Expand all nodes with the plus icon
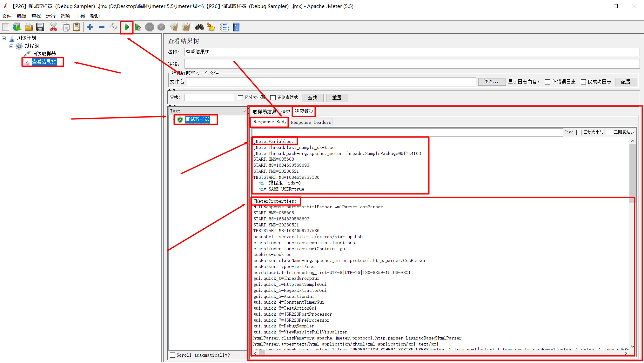The width and height of the screenshot is (644, 363). pyautogui.click(x=90, y=27)
